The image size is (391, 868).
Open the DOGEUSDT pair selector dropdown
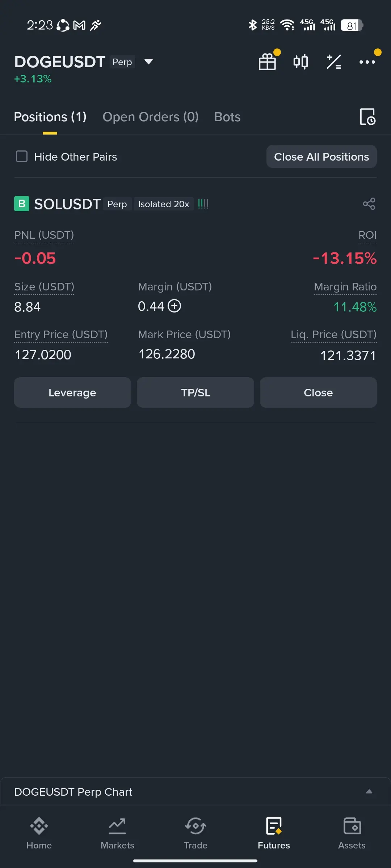coord(148,62)
